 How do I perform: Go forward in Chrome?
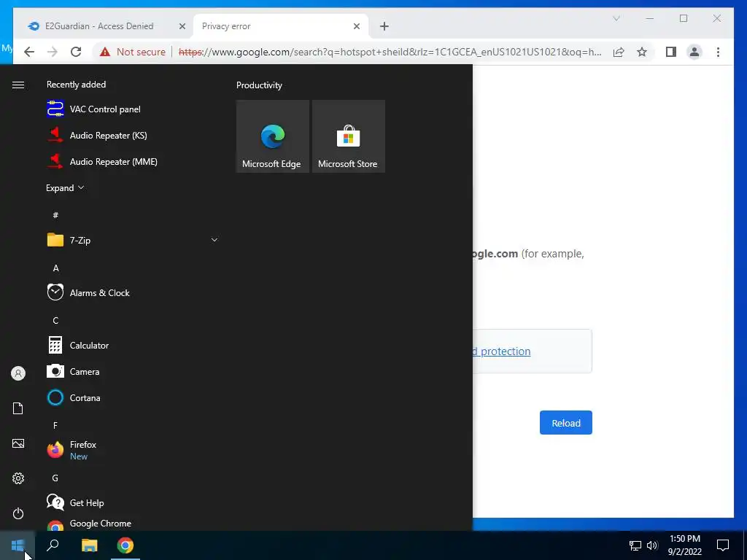(x=53, y=52)
